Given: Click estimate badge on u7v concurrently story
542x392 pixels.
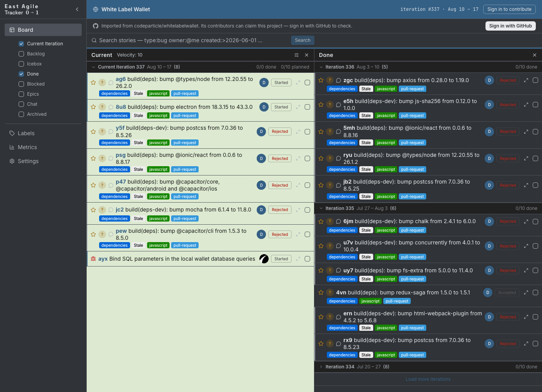Looking at the screenshot, I should click(x=330, y=246).
